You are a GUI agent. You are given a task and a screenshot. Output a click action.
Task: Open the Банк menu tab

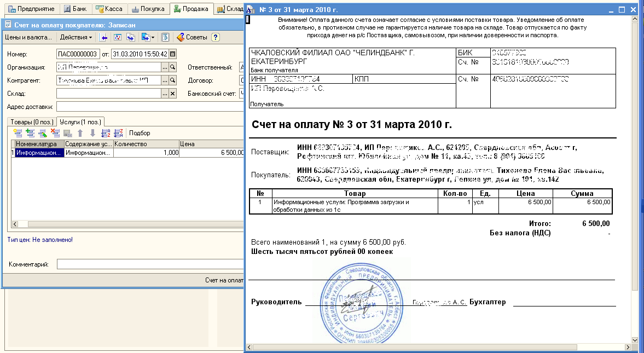point(76,9)
